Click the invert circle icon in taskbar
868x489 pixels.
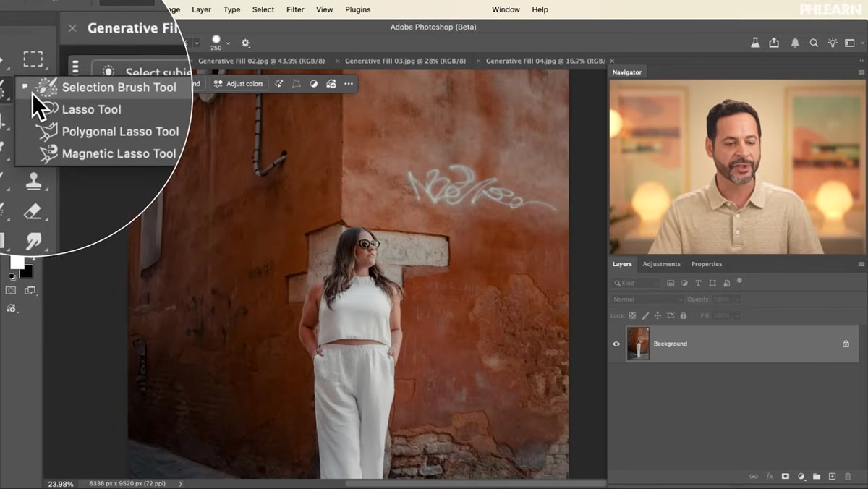313,84
